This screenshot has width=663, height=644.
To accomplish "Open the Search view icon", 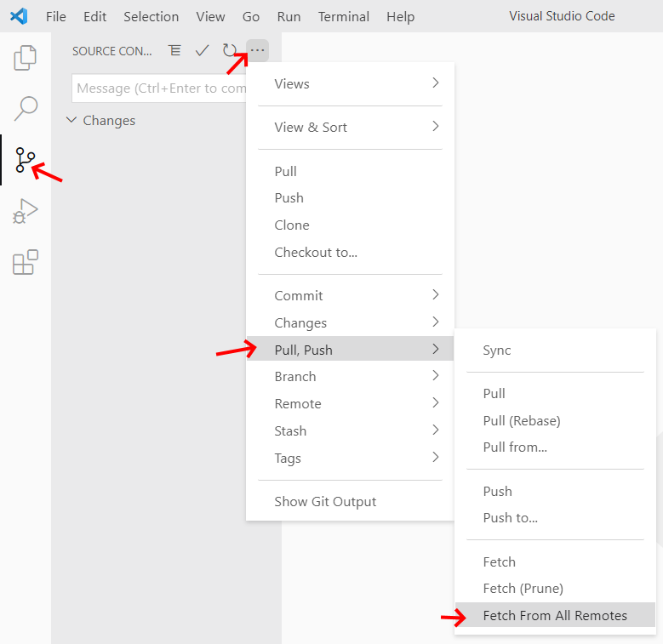I will 26,108.
